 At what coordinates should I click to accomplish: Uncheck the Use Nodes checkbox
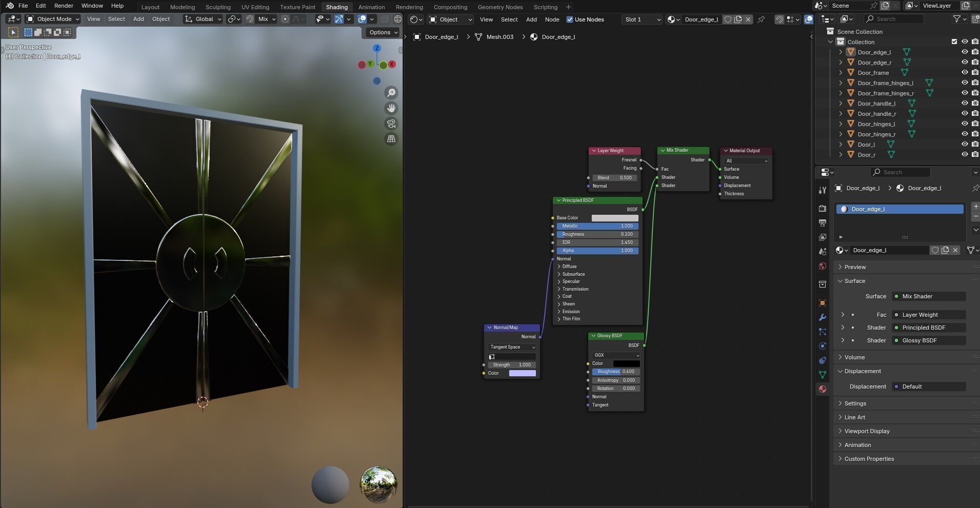click(570, 19)
